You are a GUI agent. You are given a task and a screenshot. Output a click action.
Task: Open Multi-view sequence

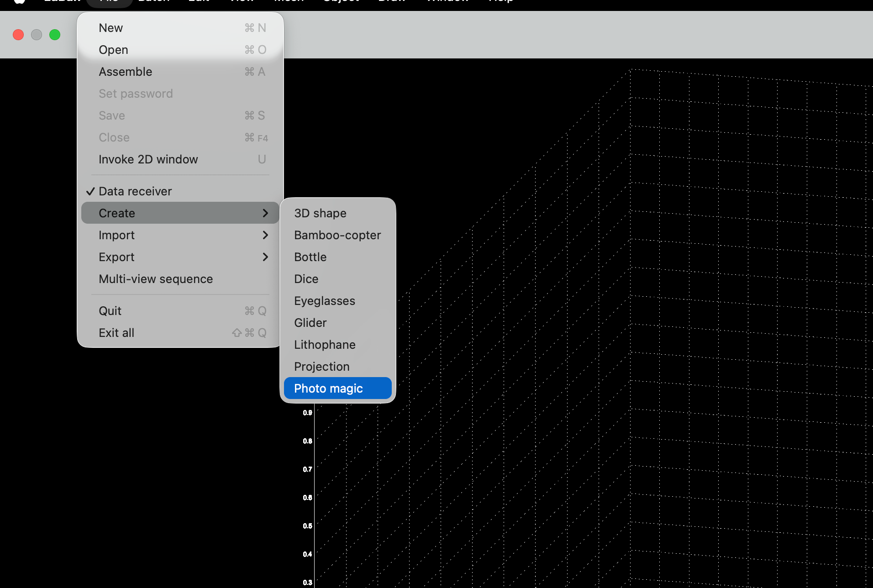(x=180, y=279)
